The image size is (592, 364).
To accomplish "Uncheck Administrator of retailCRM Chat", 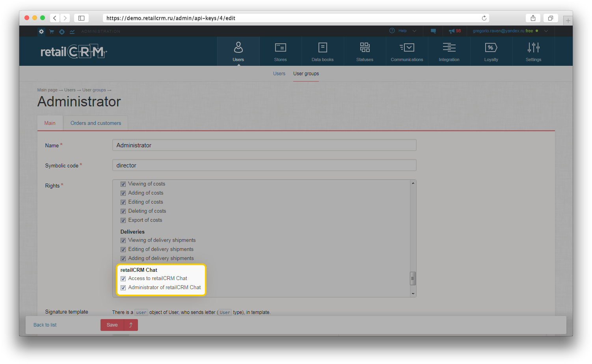I will click(123, 288).
